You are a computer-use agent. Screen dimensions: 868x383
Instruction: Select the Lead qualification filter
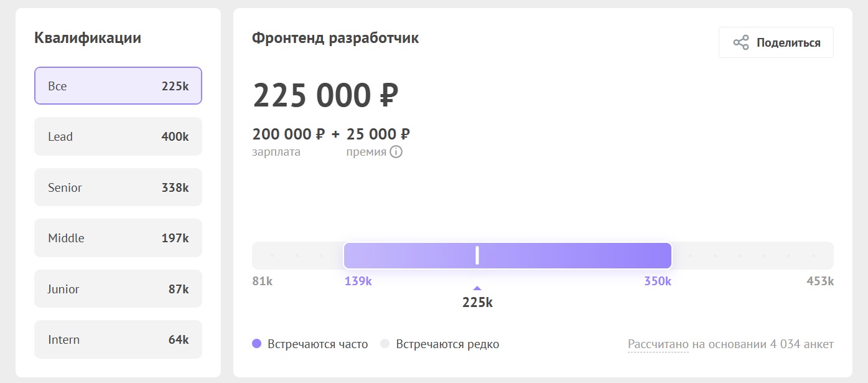tap(118, 136)
